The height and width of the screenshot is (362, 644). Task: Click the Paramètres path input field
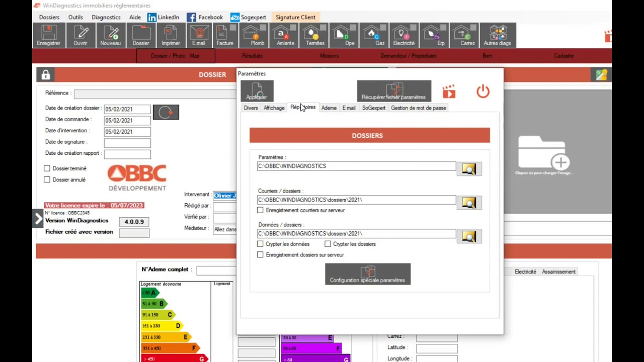(356, 166)
